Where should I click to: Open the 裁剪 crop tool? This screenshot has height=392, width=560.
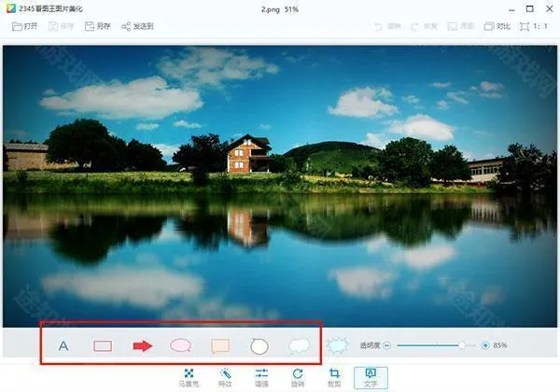(334, 378)
